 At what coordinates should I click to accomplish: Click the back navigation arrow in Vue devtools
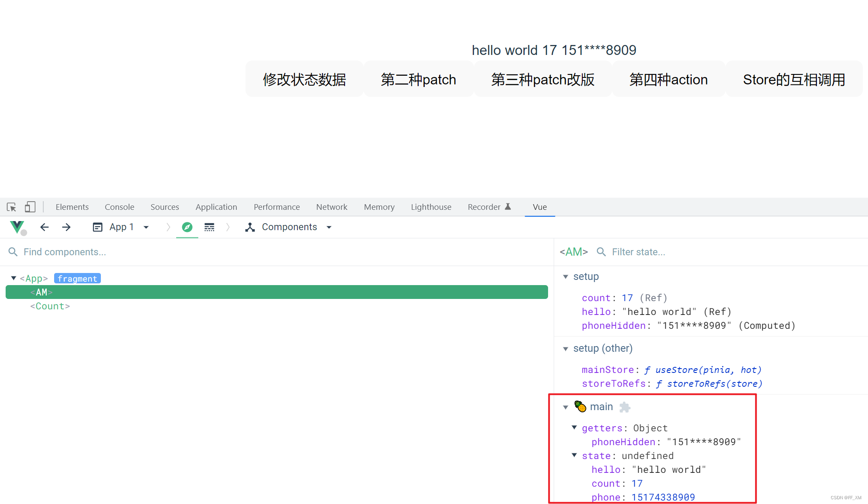coord(45,227)
